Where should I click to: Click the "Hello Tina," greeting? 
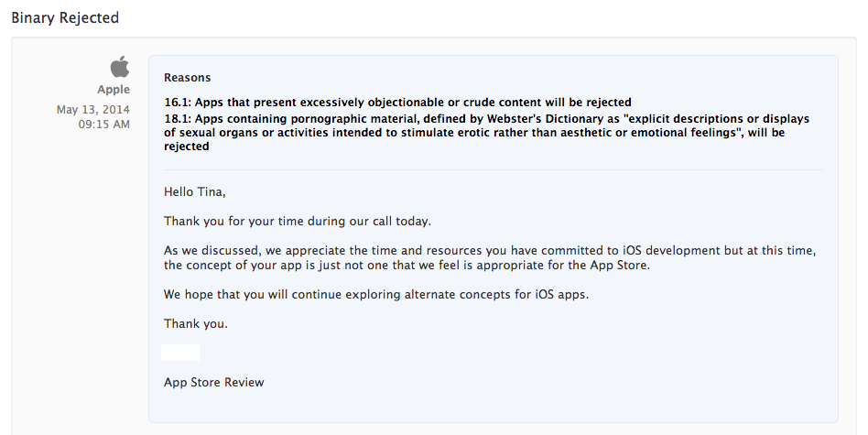[x=194, y=192]
